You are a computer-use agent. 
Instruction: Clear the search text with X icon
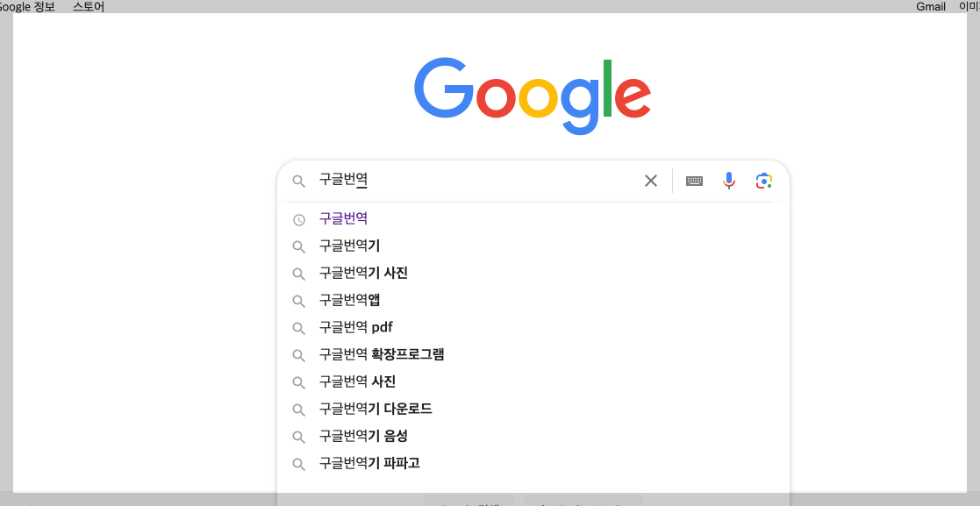(x=651, y=181)
